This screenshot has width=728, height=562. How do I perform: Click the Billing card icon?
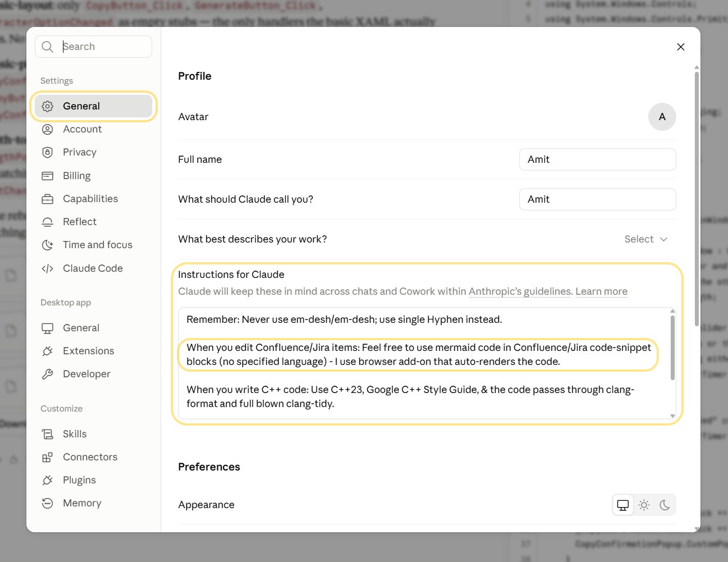coord(48,176)
